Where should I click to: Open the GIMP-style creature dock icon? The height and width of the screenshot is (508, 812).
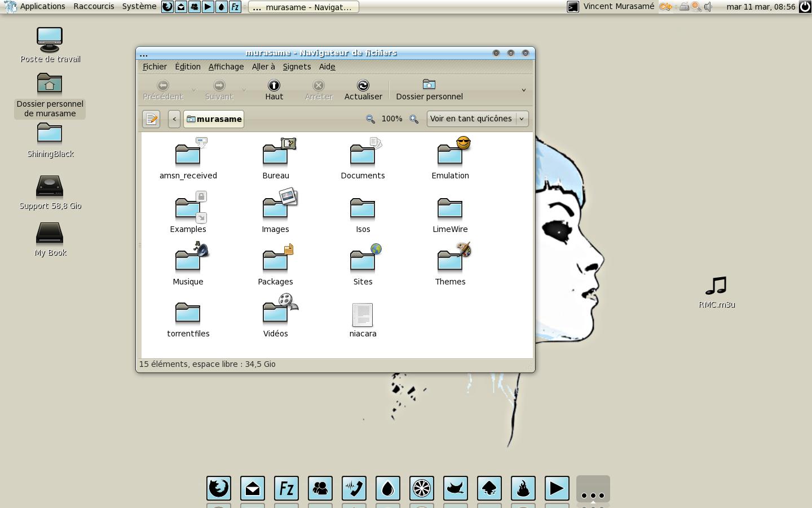[456, 488]
